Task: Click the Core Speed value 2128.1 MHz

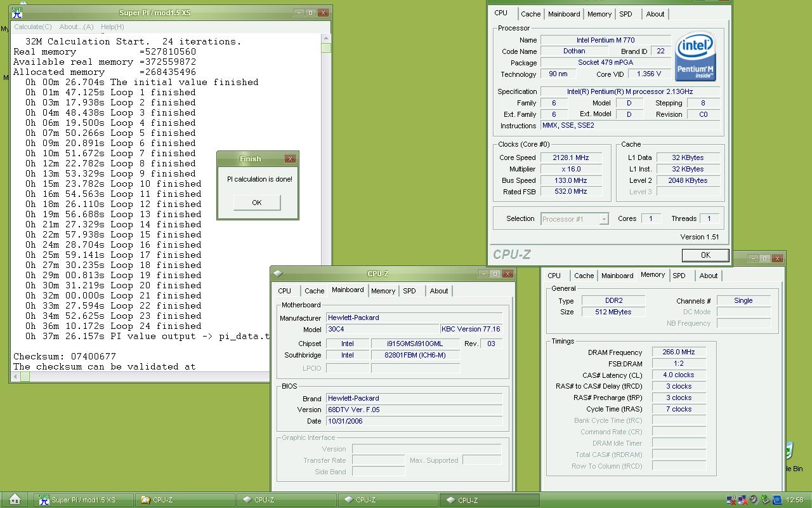Action: tap(571, 157)
